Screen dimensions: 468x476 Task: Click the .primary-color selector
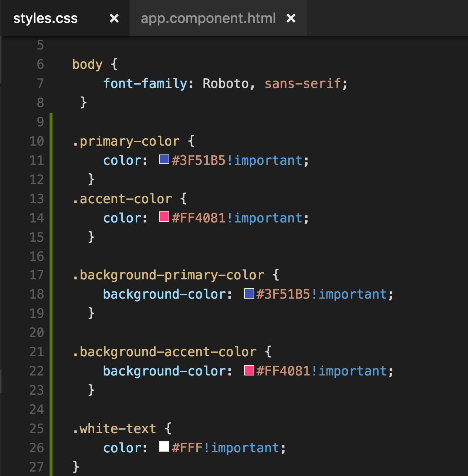click(126, 141)
